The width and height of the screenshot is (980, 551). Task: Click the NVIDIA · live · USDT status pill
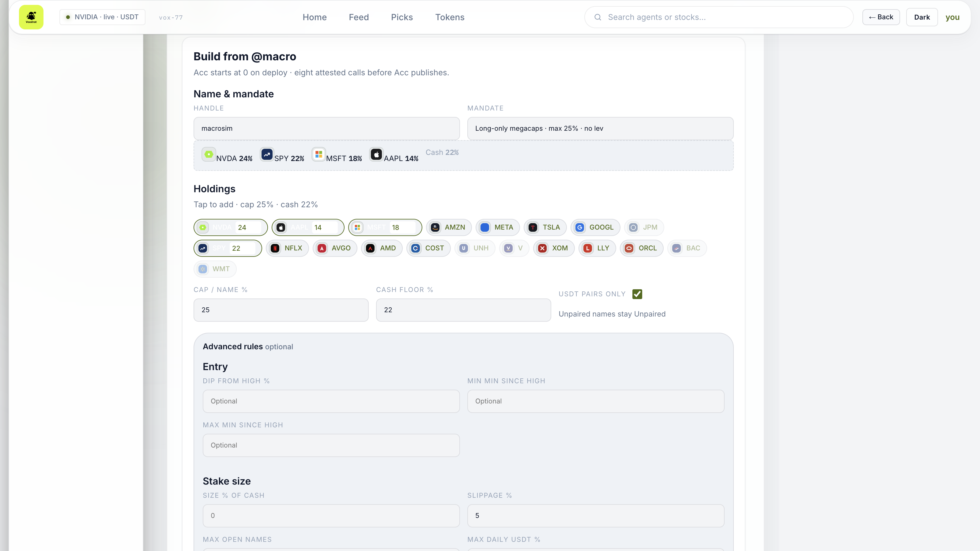click(102, 17)
